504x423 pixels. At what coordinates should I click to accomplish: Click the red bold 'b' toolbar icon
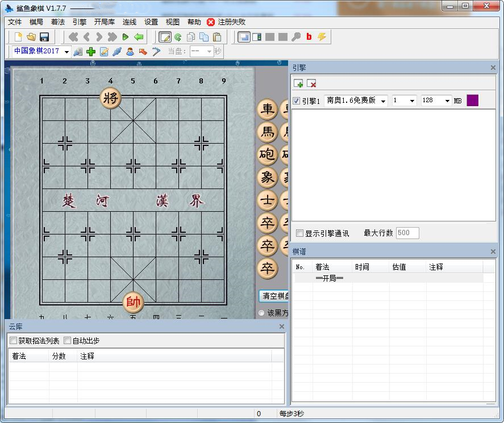click(x=309, y=37)
